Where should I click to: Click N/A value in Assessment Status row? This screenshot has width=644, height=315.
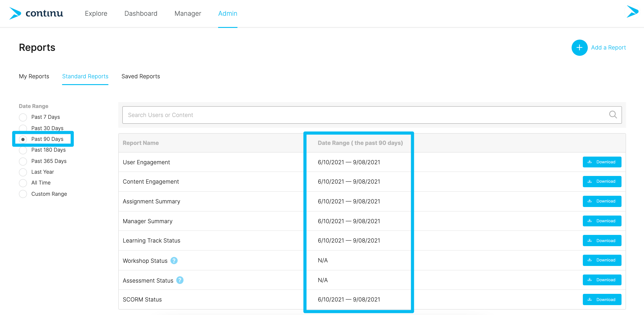[323, 280]
